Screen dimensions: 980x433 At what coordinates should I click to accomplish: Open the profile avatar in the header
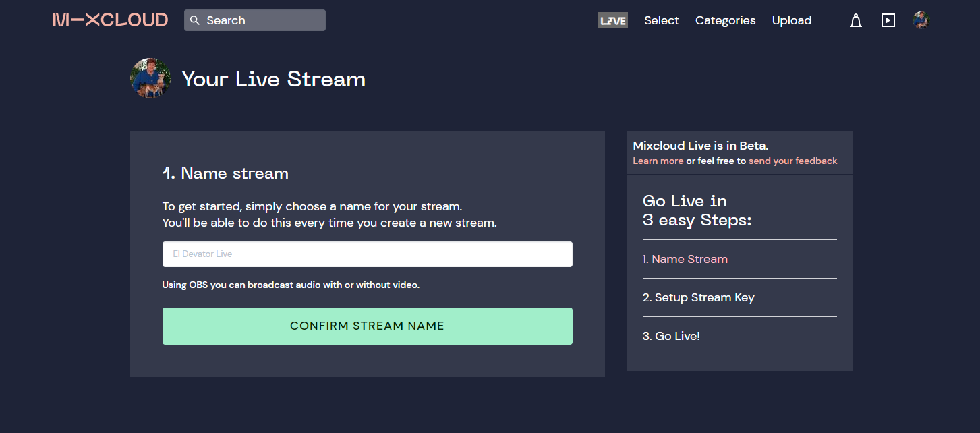(921, 20)
